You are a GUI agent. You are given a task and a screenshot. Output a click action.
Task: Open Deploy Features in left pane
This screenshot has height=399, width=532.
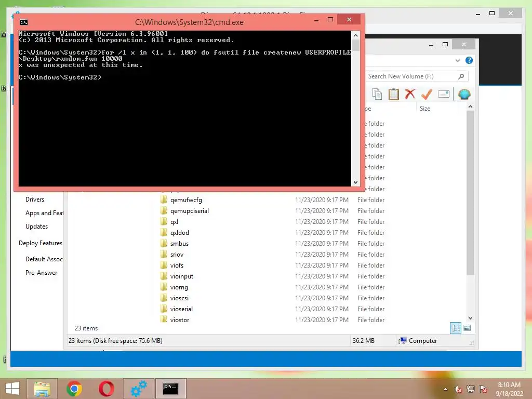41,243
